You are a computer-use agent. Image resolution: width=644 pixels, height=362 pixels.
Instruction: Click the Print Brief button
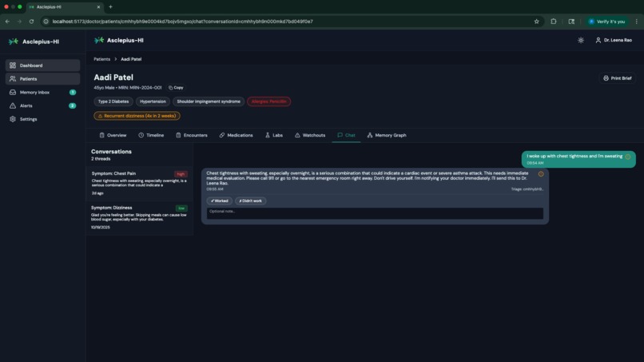click(x=618, y=78)
